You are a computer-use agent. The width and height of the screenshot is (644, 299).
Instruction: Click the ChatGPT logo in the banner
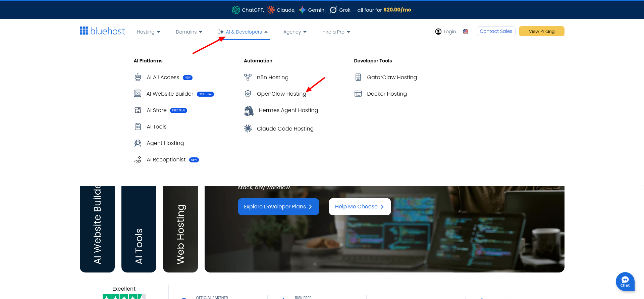click(236, 10)
